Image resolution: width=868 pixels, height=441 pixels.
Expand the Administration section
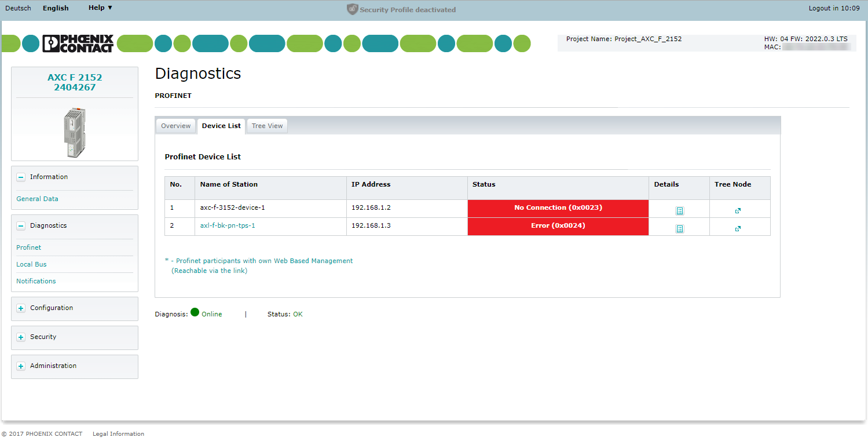21,366
